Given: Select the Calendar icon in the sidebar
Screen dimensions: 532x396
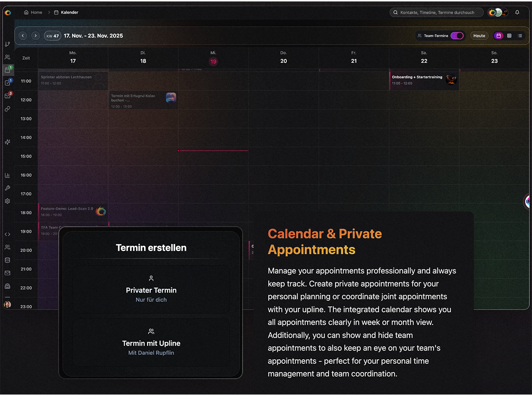Looking at the screenshot, I should pyautogui.click(x=7, y=70).
